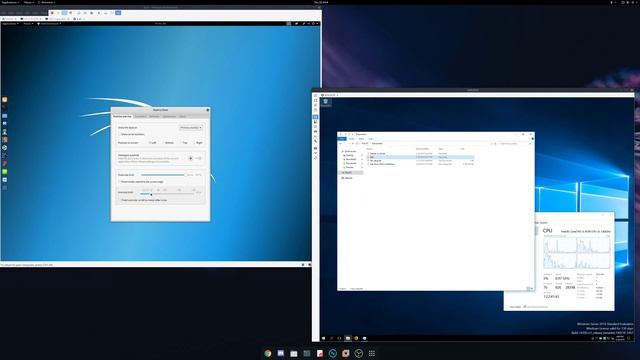Select Downloads in File Explorer sidebar

(x=351, y=159)
